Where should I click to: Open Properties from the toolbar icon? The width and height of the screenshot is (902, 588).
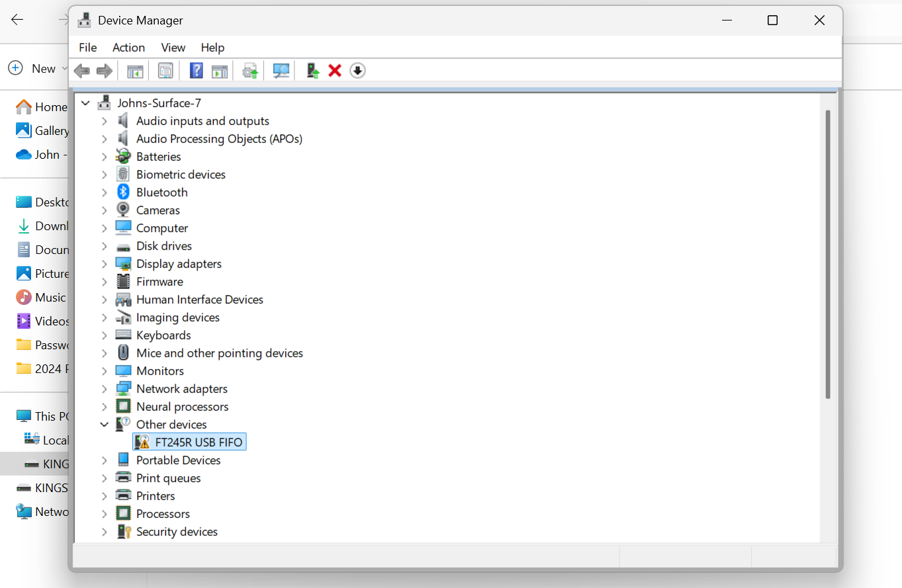[x=165, y=71]
